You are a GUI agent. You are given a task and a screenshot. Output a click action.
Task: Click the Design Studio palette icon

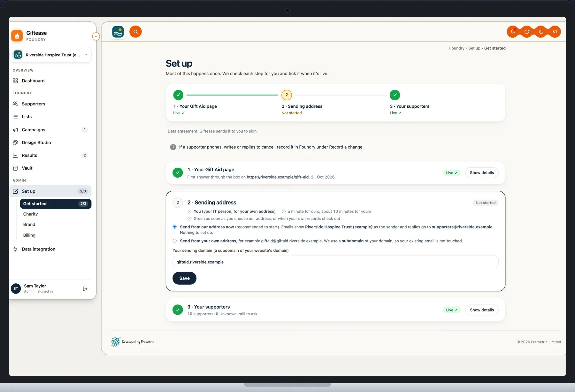(15, 142)
